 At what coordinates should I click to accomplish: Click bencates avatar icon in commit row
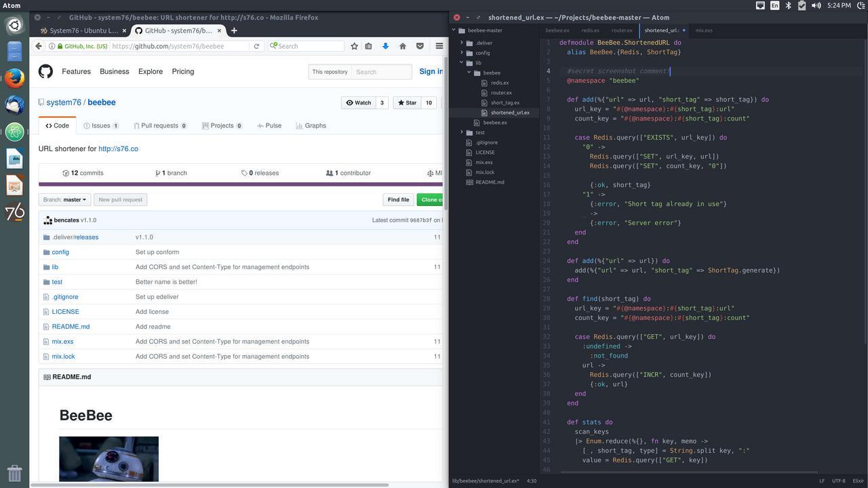pyautogui.click(x=47, y=220)
